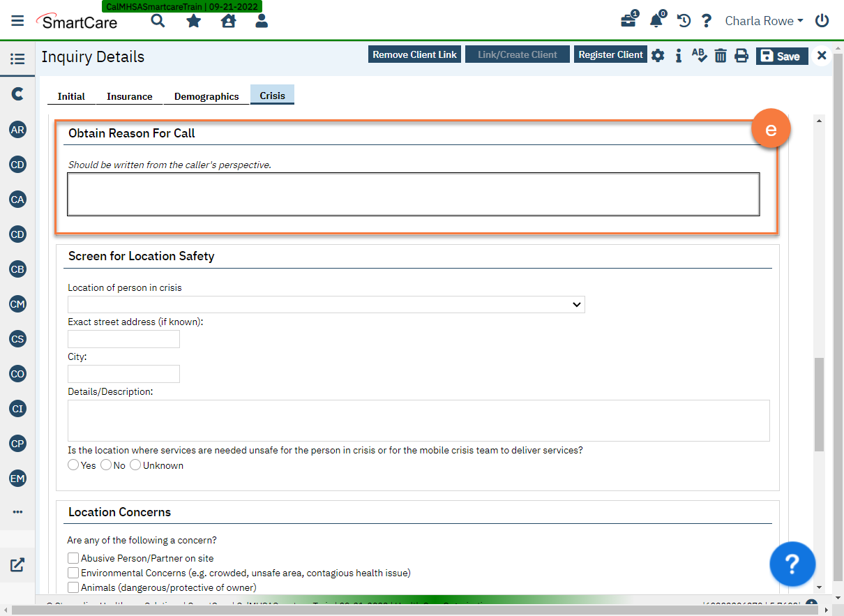
Task: Open the spell check (AB) tool
Action: click(x=700, y=55)
